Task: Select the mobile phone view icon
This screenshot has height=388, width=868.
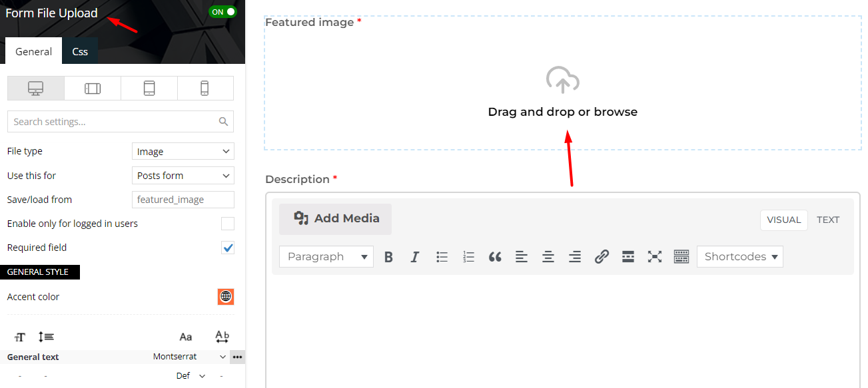Action: pyautogui.click(x=205, y=88)
